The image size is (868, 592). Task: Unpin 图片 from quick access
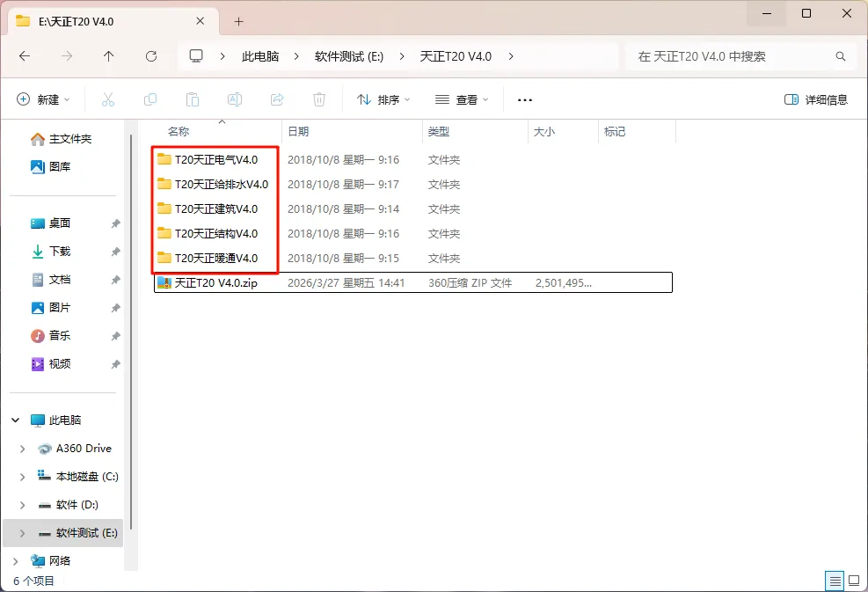point(115,308)
